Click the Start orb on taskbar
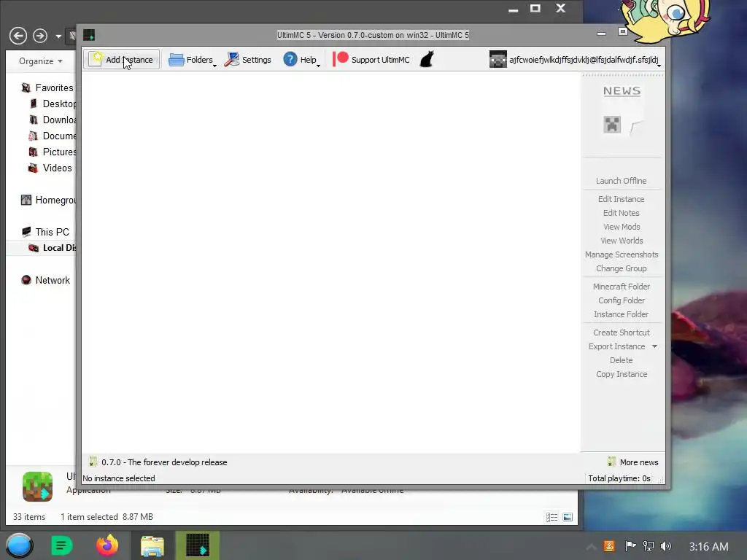Screen dimensions: 747x560 [19, 545]
